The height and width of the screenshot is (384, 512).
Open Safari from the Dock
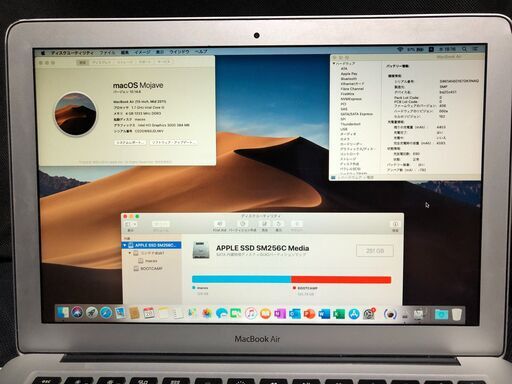[106, 313]
